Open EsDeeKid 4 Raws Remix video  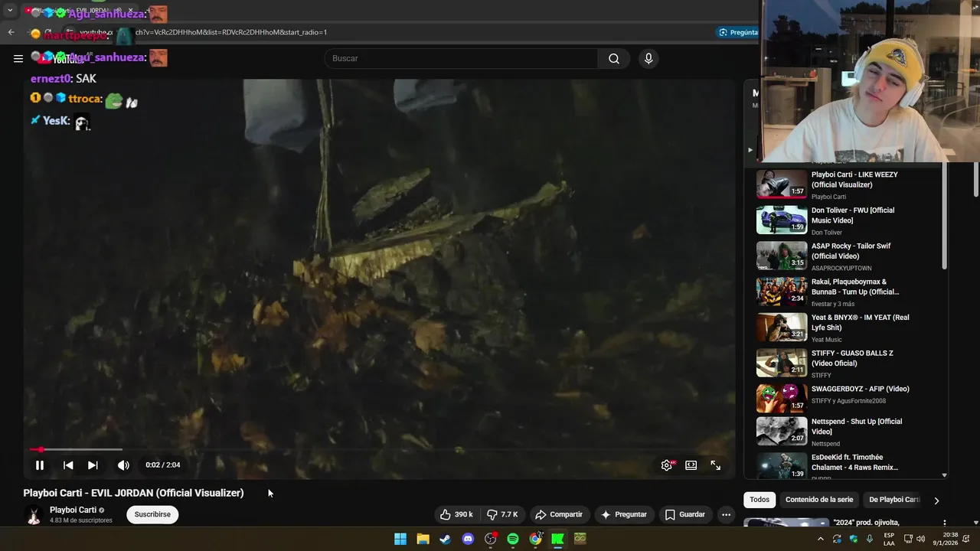854,462
